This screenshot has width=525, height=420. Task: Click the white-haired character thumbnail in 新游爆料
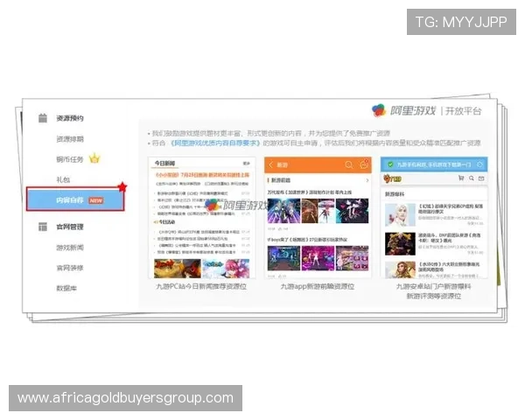tap(400, 214)
